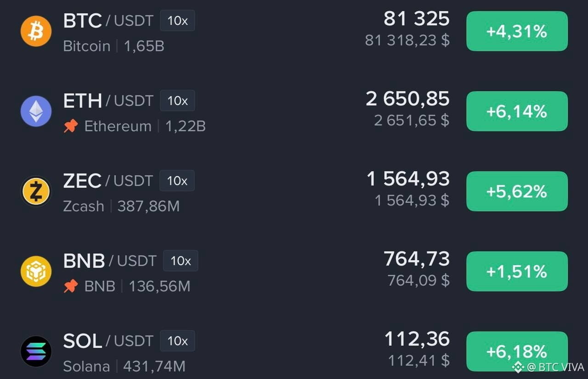
Task: Open the BTC / USDT pair name
Action: [x=108, y=21]
